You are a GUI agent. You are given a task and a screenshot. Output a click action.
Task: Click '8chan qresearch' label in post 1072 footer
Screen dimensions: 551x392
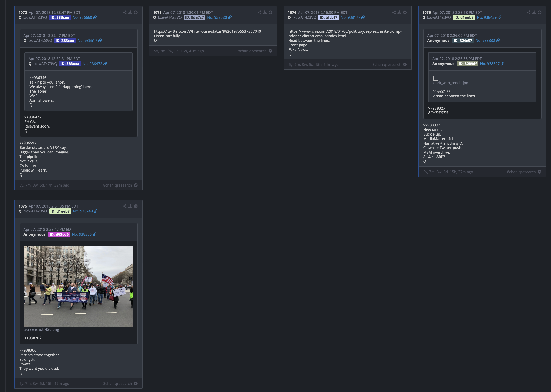[117, 185]
